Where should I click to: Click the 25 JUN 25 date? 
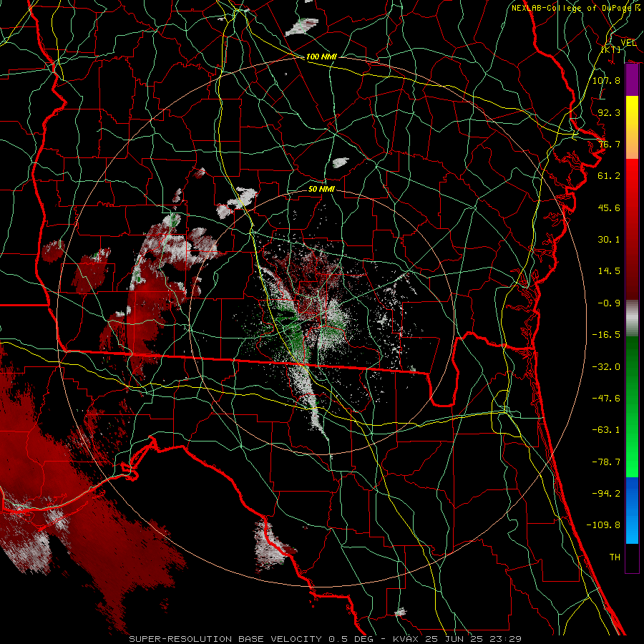(x=454, y=639)
